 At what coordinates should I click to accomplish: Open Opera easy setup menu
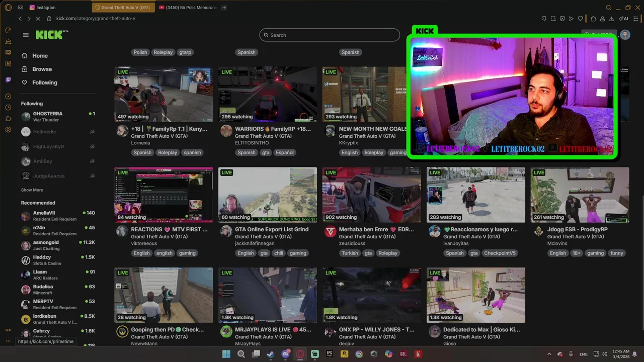[x=635, y=19]
